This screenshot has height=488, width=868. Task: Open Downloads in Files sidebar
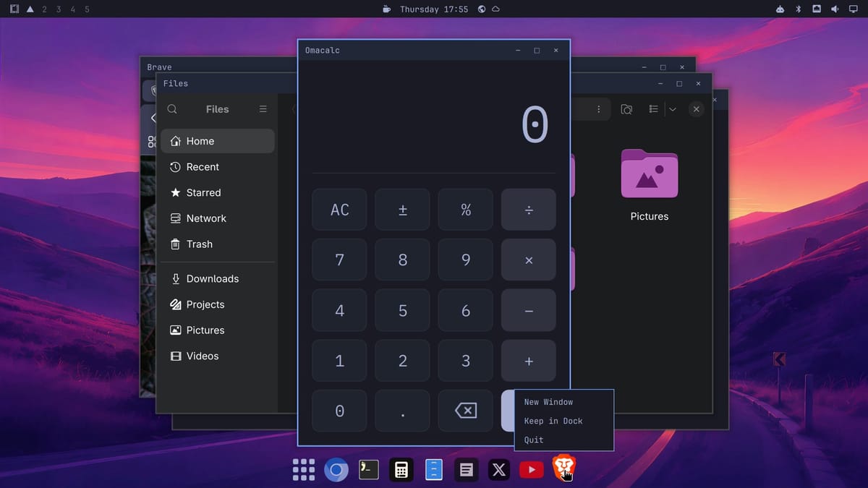(218, 278)
